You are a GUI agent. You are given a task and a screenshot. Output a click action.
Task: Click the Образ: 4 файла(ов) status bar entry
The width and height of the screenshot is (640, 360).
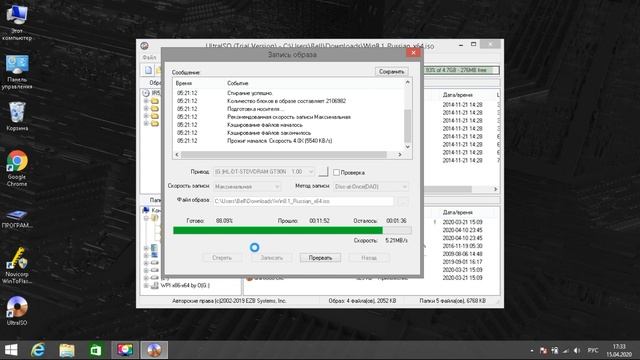362,301
